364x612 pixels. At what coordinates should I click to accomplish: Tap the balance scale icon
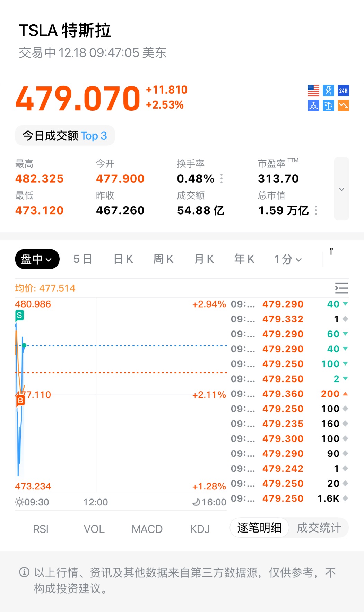(x=328, y=106)
